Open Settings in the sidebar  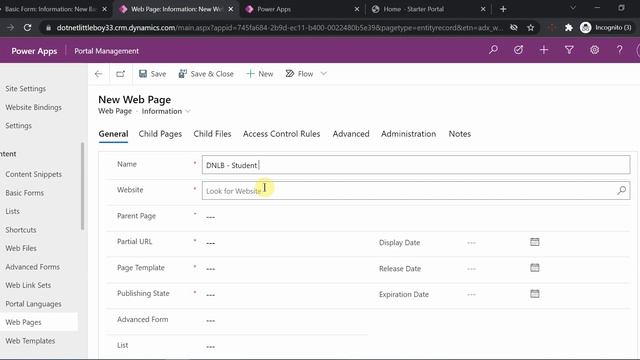click(x=18, y=126)
